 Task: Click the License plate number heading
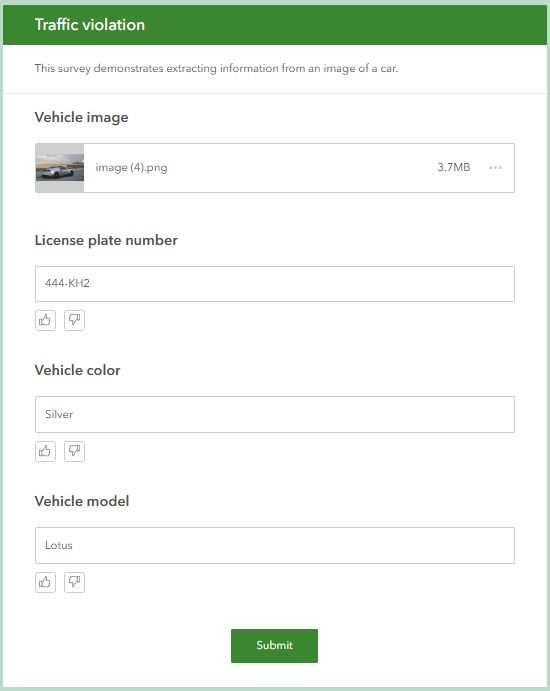[106, 240]
